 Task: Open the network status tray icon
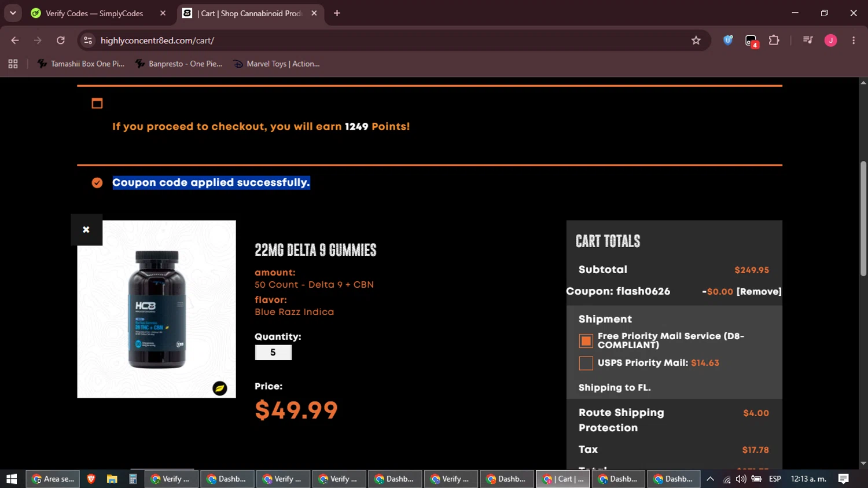tap(727, 479)
